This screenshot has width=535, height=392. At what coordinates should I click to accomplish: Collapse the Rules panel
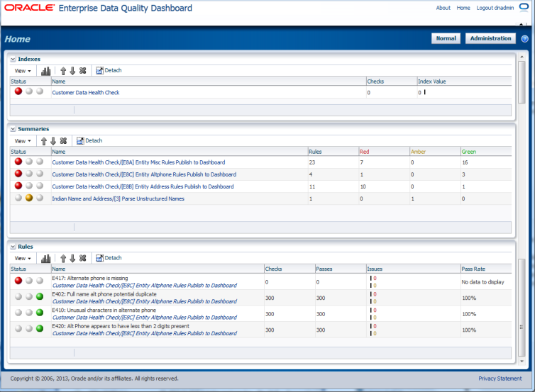coord(13,247)
